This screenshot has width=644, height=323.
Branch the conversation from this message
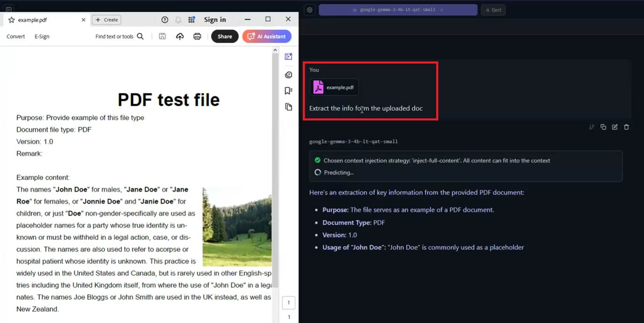point(591,127)
